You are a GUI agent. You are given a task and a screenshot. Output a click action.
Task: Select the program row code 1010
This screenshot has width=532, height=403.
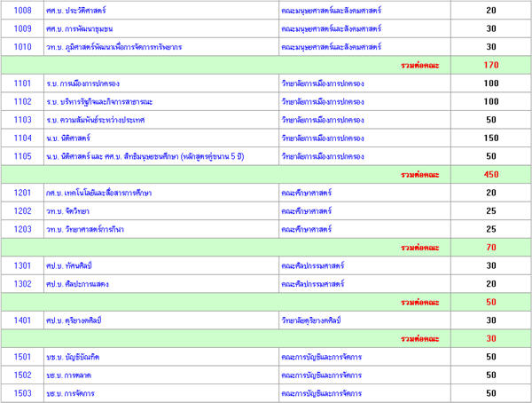coord(22,46)
